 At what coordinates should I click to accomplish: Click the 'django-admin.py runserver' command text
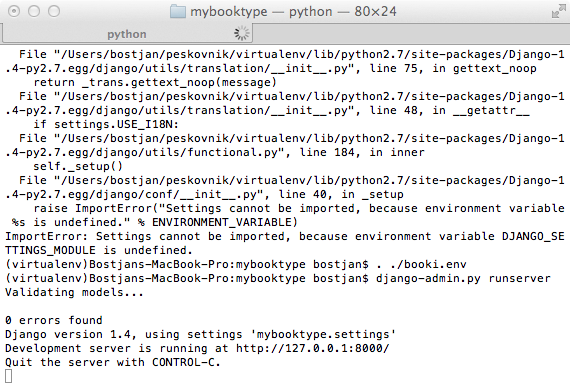point(463,279)
